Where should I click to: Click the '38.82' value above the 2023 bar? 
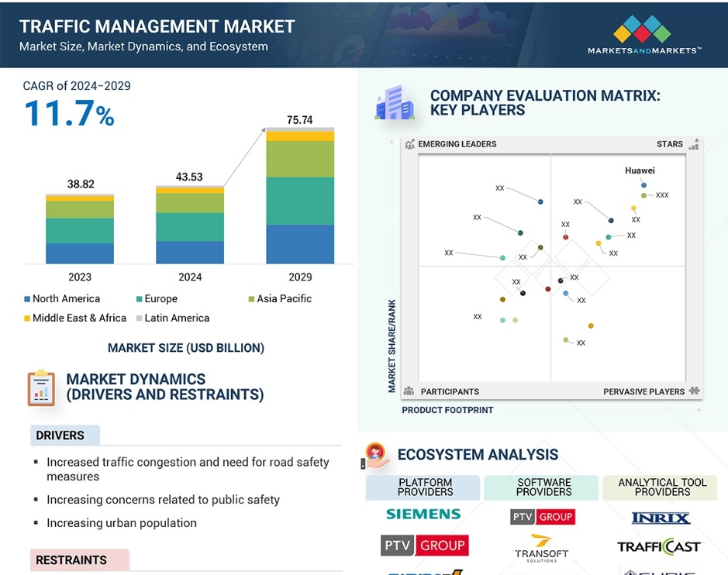click(81, 184)
